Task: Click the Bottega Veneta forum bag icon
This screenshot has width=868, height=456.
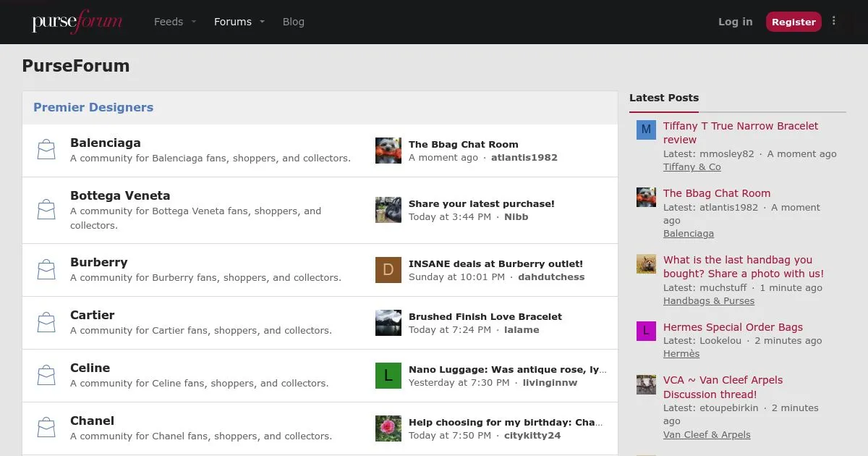Action: coord(46,210)
